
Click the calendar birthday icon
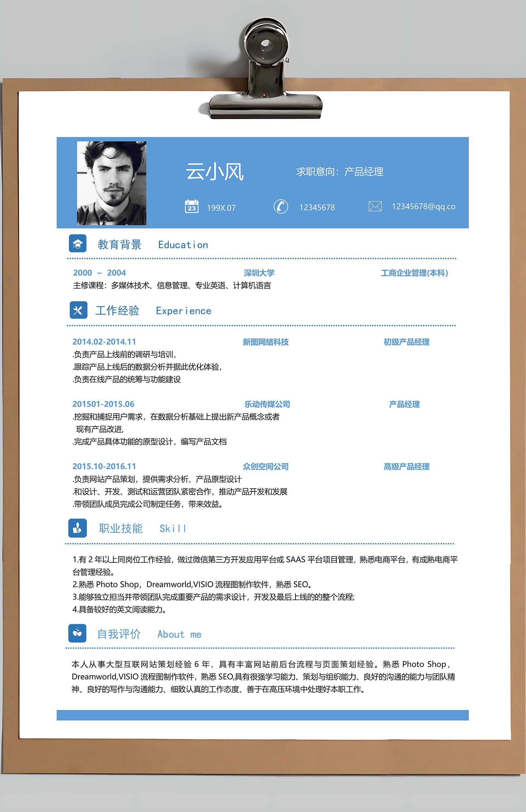click(191, 206)
